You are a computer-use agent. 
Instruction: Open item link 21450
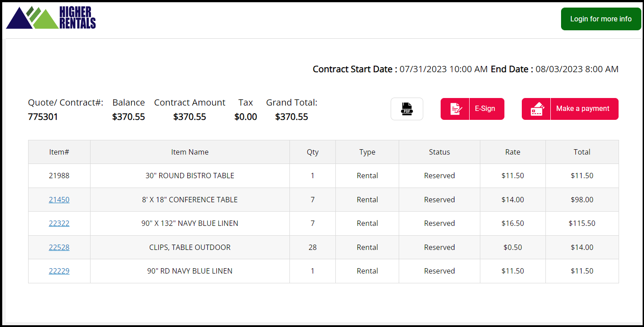click(59, 200)
